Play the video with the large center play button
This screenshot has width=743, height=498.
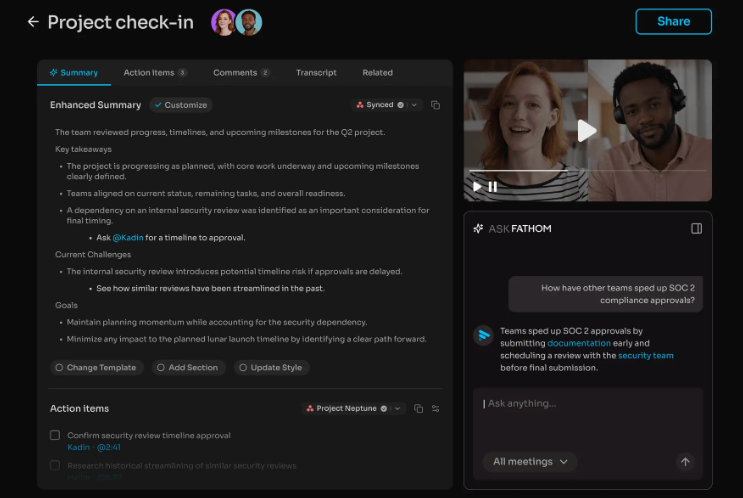587,130
